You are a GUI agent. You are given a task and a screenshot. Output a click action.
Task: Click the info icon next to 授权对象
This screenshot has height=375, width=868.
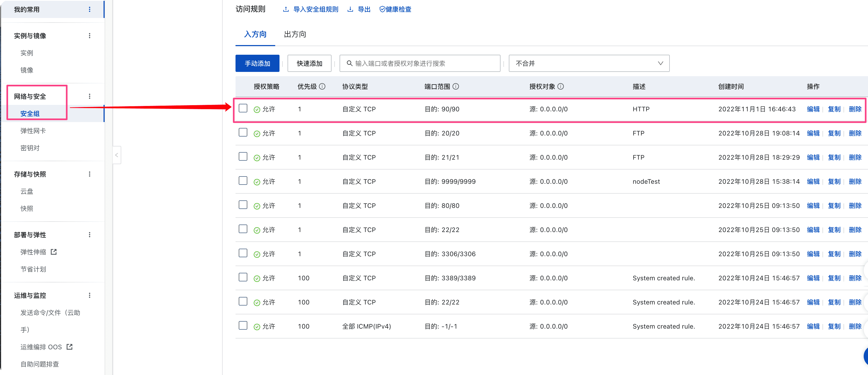(561, 87)
